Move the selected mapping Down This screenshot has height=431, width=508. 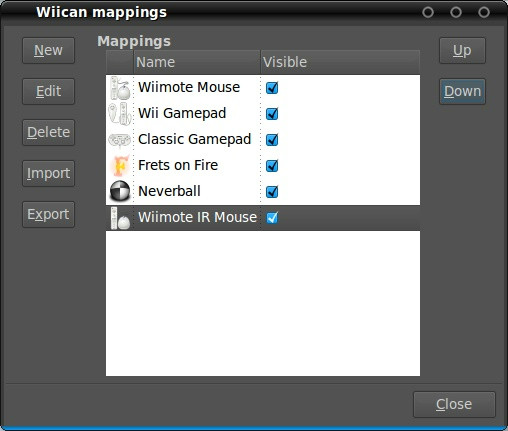click(x=462, y=91)
